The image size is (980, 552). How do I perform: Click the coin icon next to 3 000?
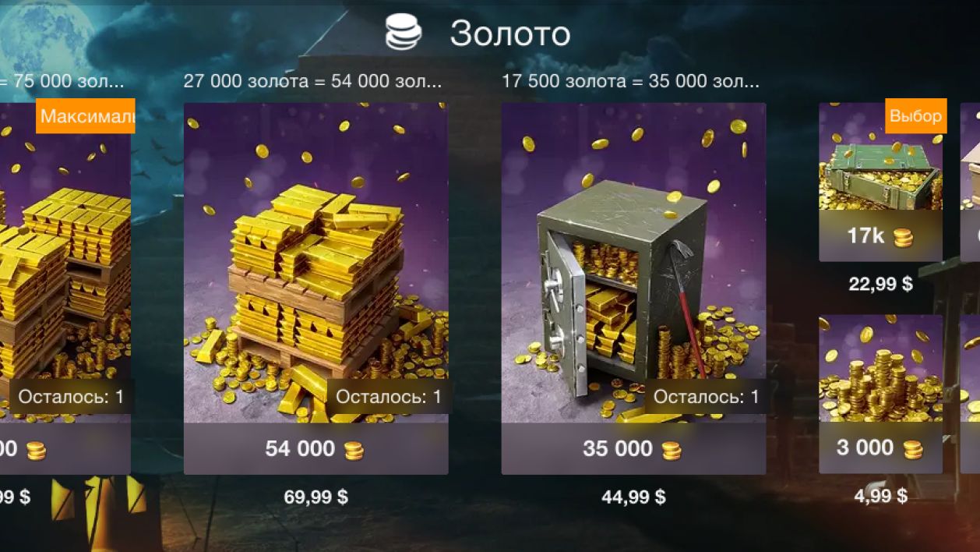point(912,449)
